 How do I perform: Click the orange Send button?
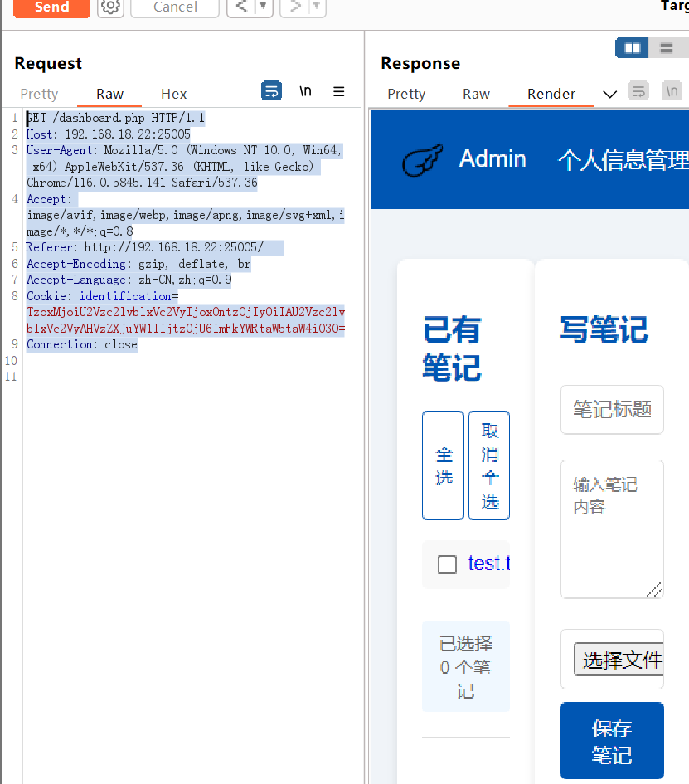(x=51, y=8)
